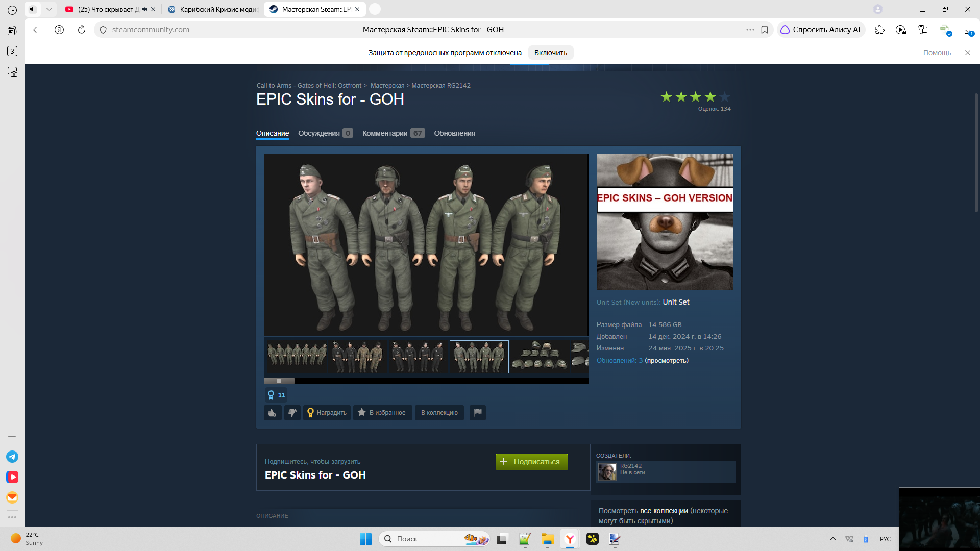Open Telegram from sidebar
This screenshot has width=980, height=551.
pos(12,457)
